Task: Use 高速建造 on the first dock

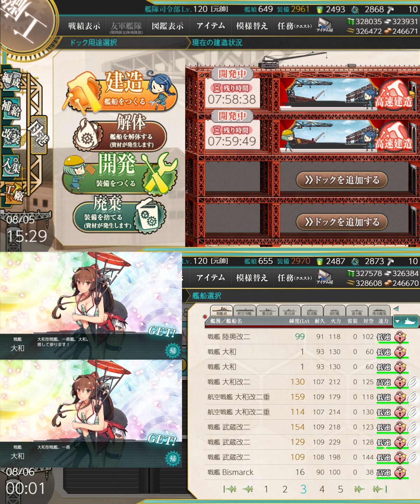Action: click(394, 95)
